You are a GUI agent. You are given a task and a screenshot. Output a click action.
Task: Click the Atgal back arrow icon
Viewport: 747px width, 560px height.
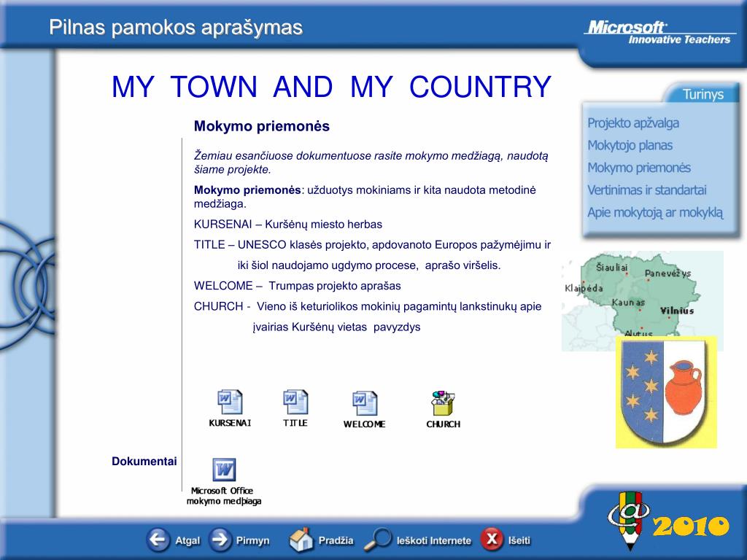158,540
